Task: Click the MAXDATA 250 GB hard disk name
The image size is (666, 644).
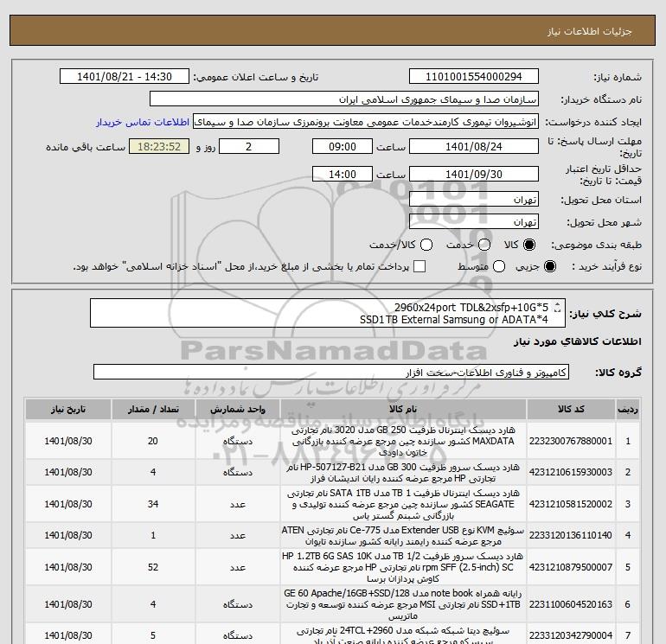Action: coord(403,441)
